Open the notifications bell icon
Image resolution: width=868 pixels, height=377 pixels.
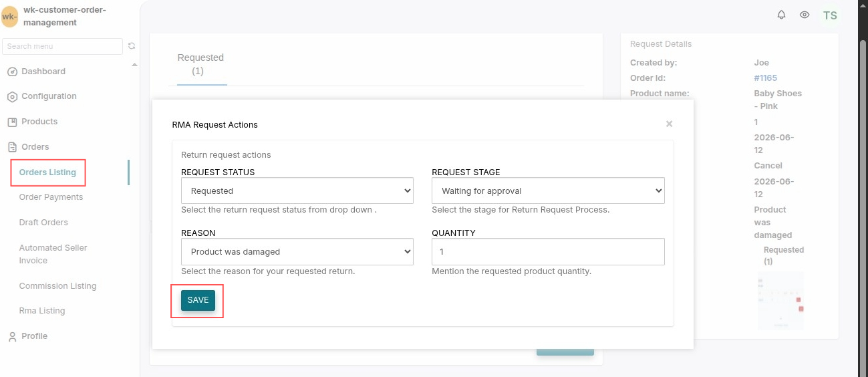pyautogui.click(x=781, y=15)
